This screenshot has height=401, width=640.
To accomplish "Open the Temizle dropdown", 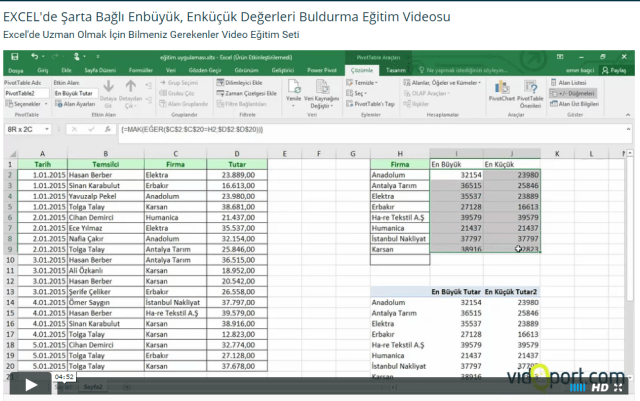I will 362,82.
